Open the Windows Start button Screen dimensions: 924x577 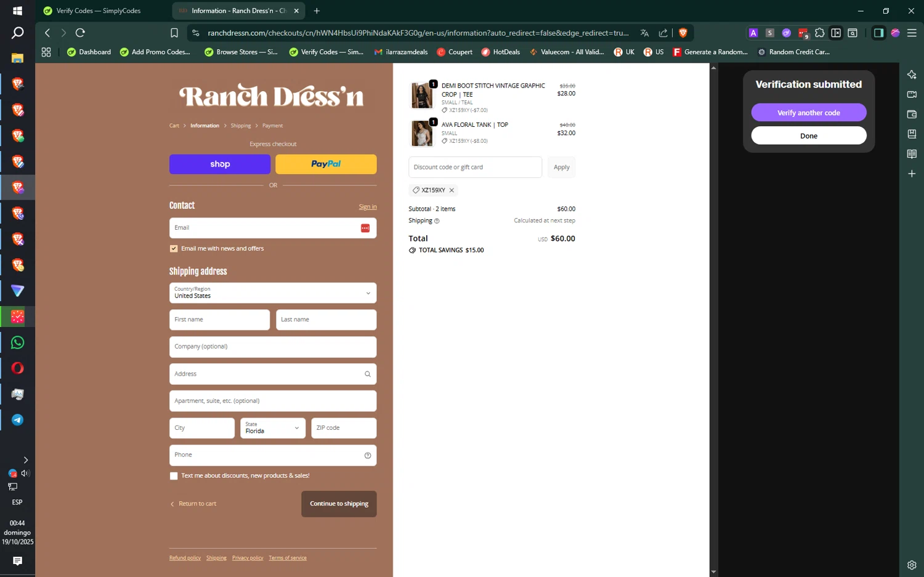click(17, 10)
